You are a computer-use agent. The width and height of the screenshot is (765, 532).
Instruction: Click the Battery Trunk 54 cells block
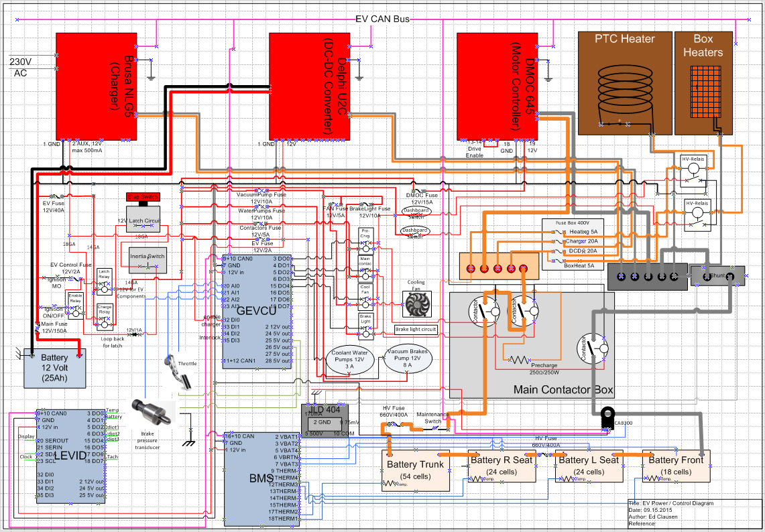(x=416, y=468)
